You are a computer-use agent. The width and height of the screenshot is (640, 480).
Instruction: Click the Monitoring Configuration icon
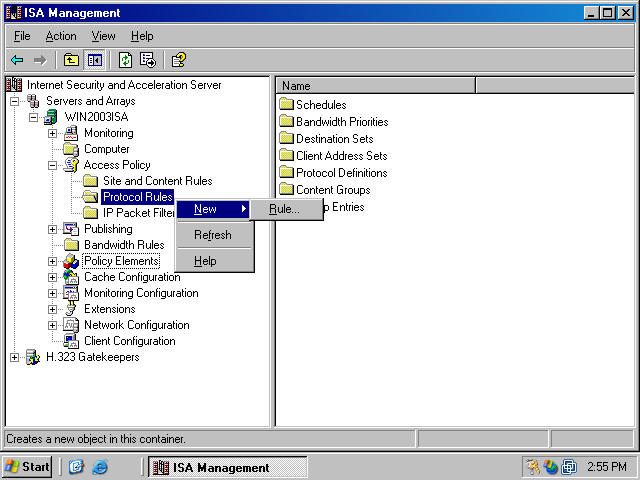71,293
